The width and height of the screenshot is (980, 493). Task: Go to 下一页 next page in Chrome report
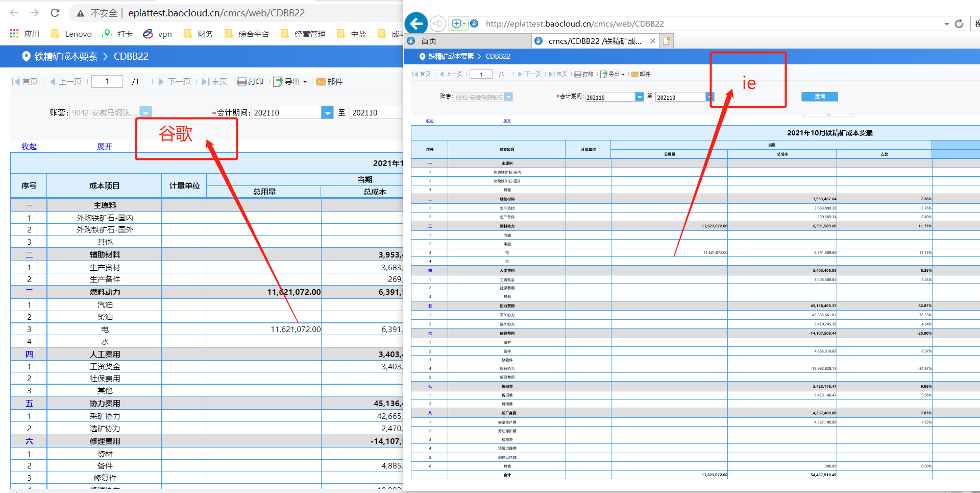pyautogui.click(x=175, y=81)
